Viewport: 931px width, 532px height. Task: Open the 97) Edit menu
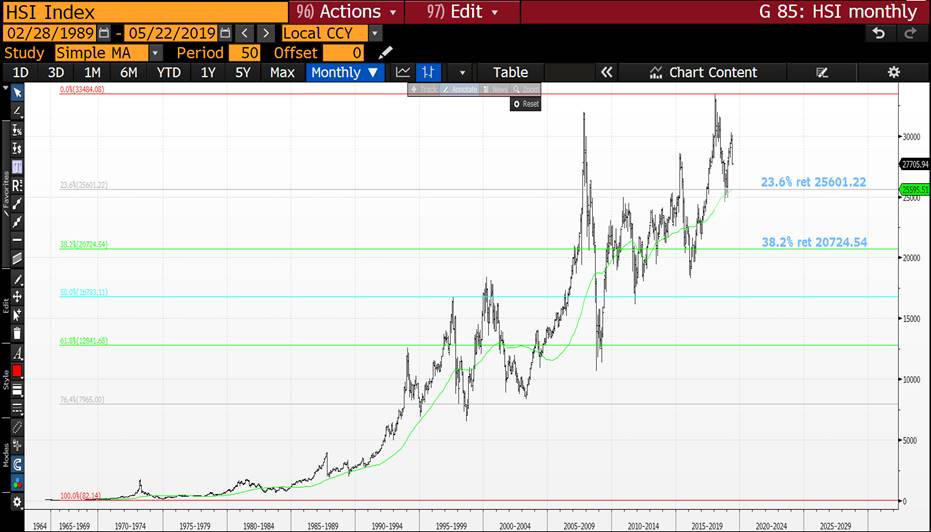click(463, 11)
